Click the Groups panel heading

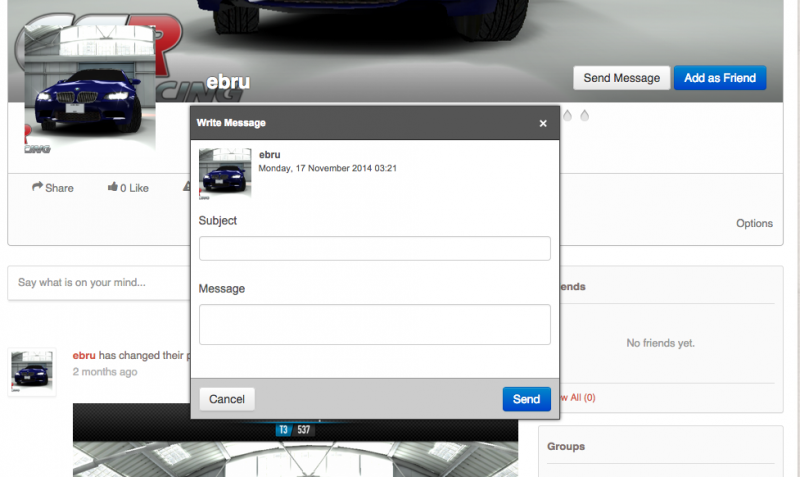tap(566, 446)
